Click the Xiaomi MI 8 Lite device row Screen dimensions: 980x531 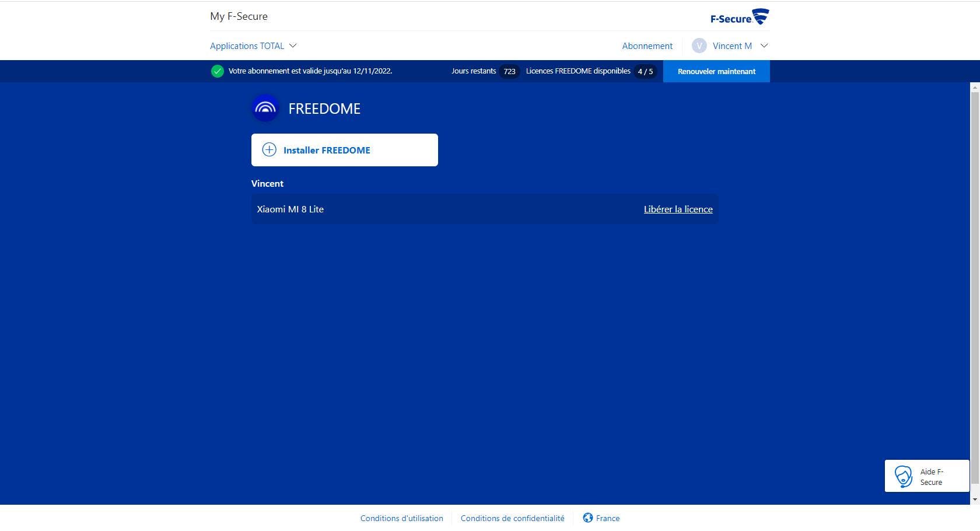click(485, 209)
